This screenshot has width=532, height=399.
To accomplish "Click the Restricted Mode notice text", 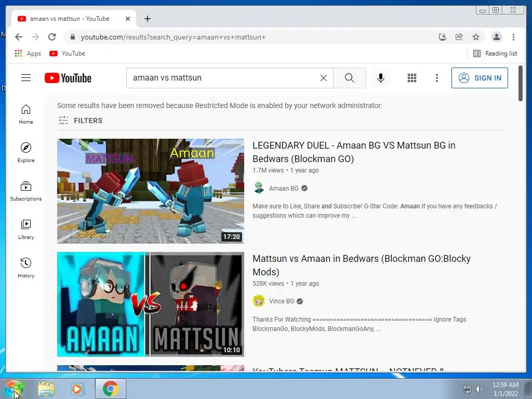I will (220, 105).
